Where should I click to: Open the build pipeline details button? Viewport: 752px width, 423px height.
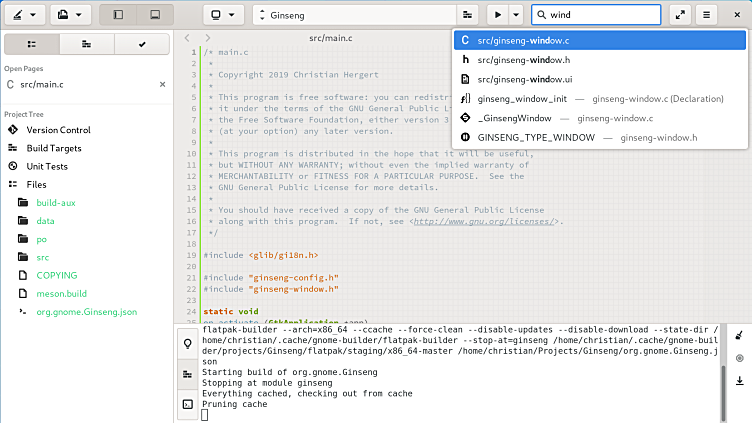tap(467, 15)
